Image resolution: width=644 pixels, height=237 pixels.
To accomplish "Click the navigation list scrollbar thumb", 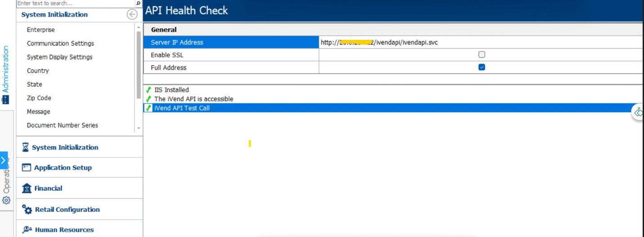I will [x=139, y=64].
